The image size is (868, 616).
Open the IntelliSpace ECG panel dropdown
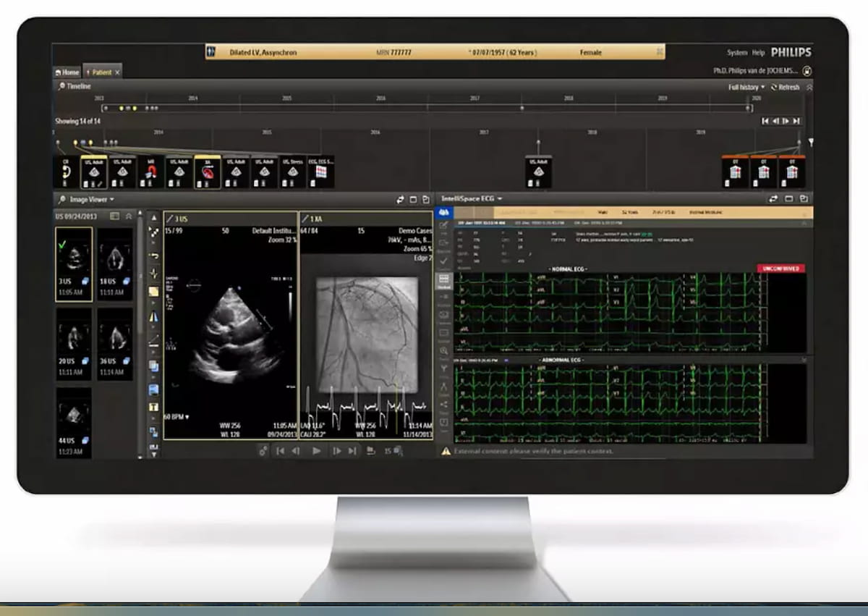[x=499, y=199]
